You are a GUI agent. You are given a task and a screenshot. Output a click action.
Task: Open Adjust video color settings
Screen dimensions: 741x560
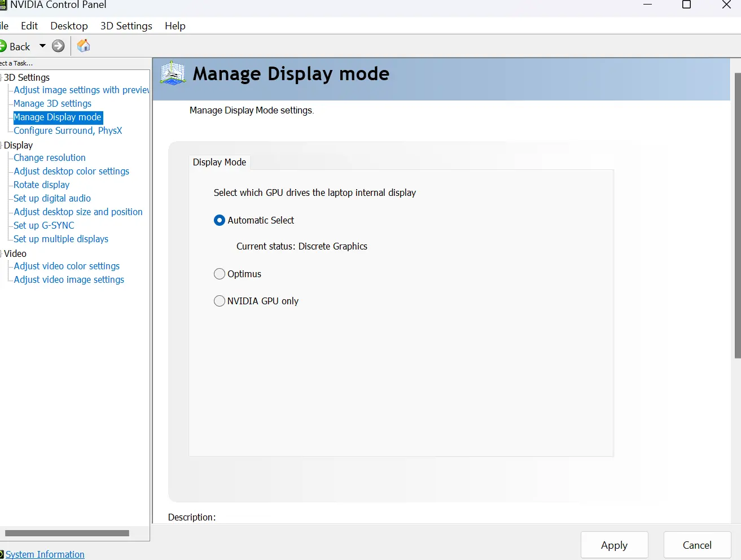[x=67, y=266]
